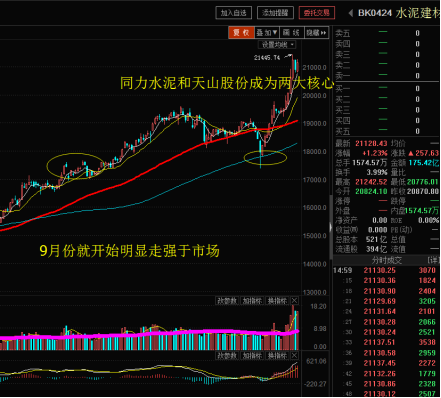Viewport: 441px width, 398px height.
Task: Open the 叠加 overlay dropdown
Action: click(x=267, y=33)
